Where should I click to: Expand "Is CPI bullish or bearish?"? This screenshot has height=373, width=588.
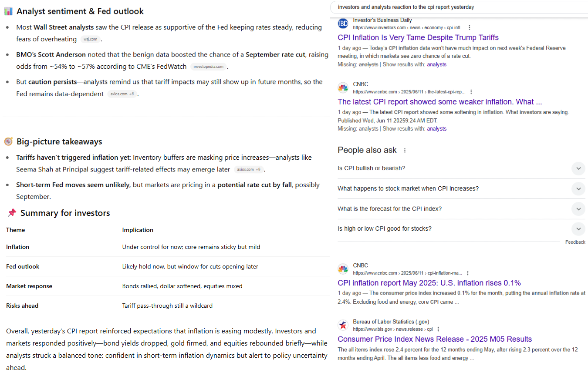tap(578, 168)
